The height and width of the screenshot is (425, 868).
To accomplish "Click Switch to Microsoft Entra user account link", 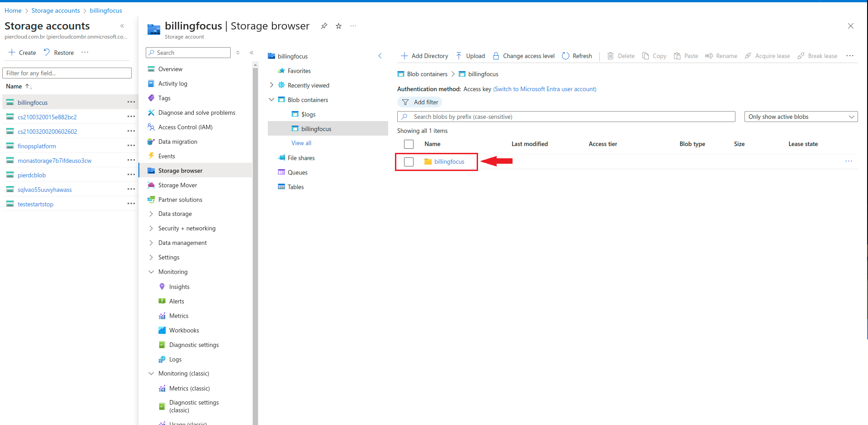I will (545, 89).
